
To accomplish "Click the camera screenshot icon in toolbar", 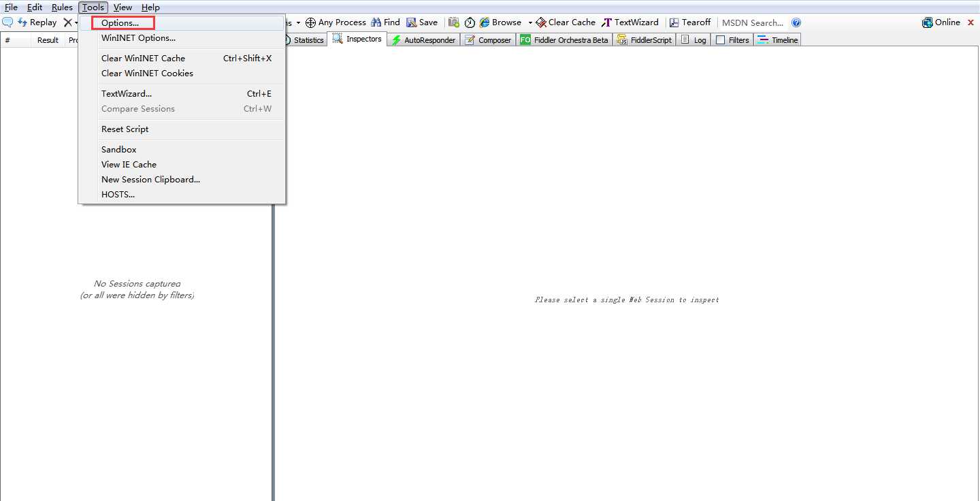I will click(453, 22).
